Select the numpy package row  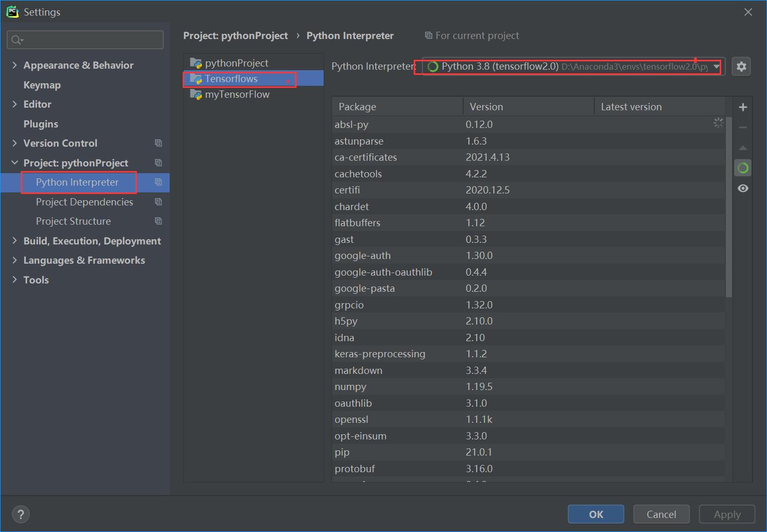pos(528,386)
